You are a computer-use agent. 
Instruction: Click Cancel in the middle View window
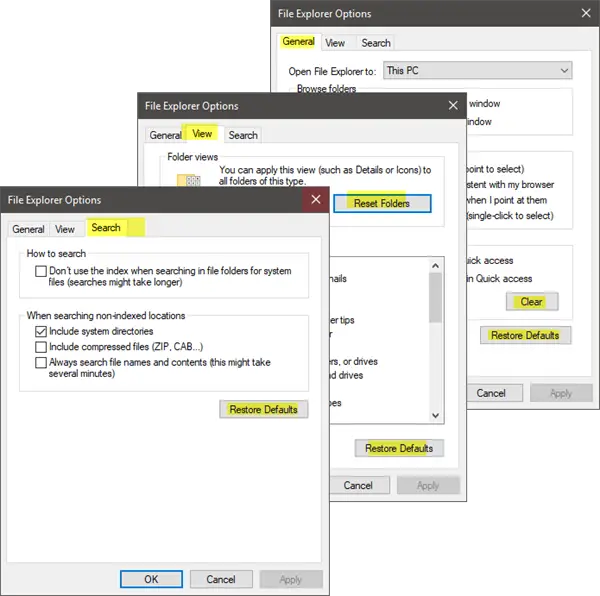coord(358,485)
